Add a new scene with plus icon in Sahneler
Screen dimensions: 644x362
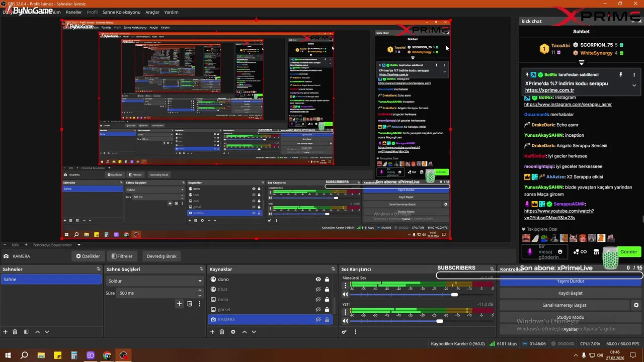pos(6,332)
